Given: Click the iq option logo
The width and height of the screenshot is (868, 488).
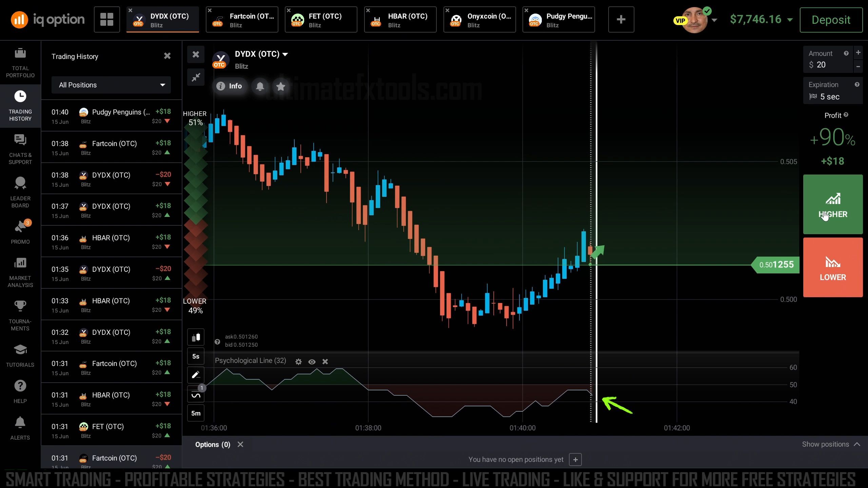Looking at the screenshot, I should 47,19.
